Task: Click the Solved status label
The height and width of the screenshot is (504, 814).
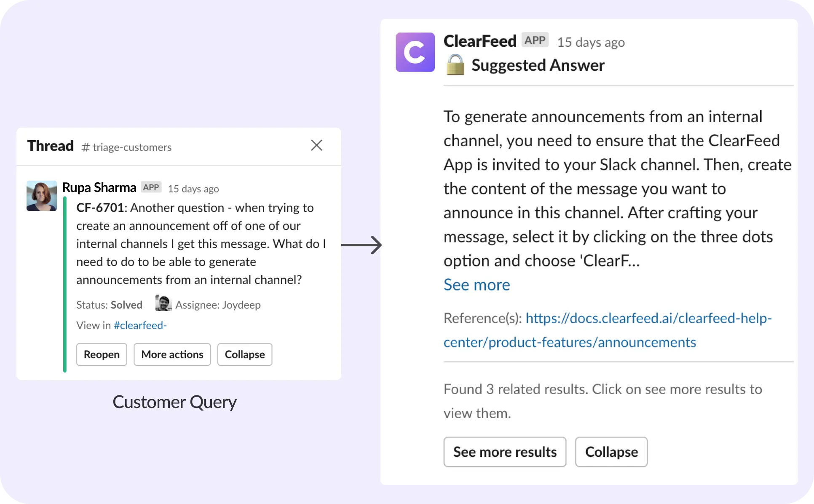Action: click(x=126, y=304)
